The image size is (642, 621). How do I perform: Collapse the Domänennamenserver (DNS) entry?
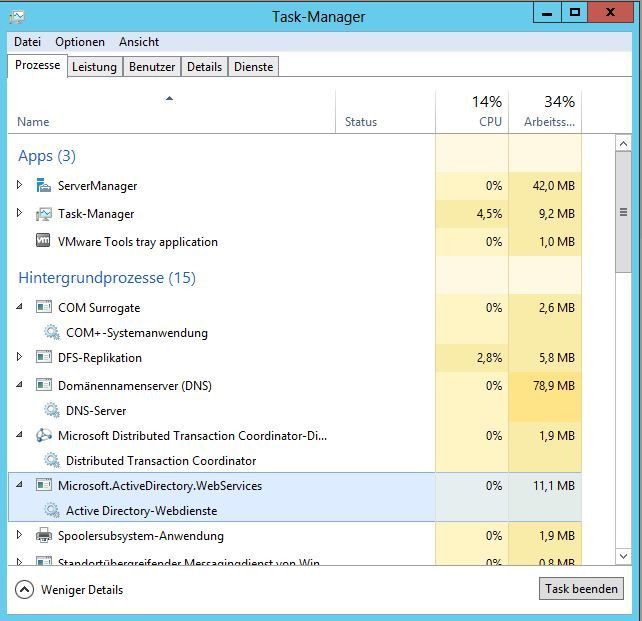[x=19, y=385]
